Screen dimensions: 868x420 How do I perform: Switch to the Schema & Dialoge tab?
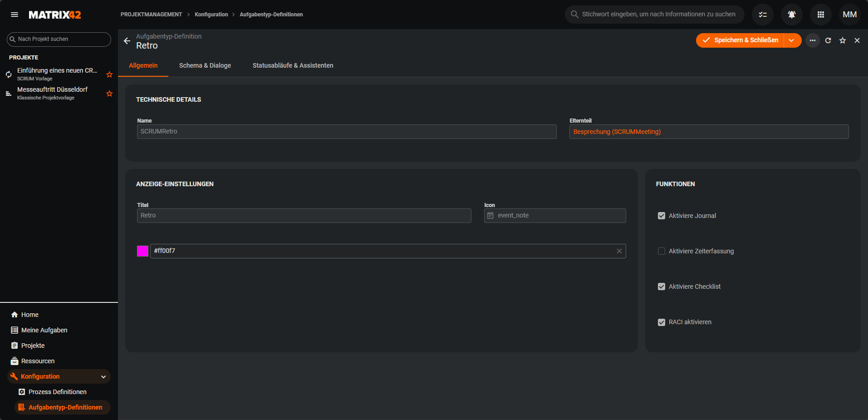205,65
